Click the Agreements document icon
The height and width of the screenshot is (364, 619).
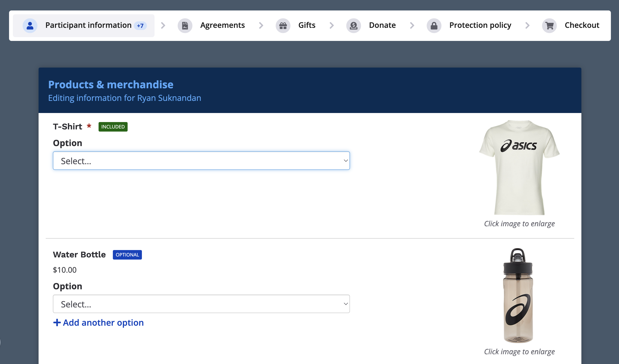185,25
